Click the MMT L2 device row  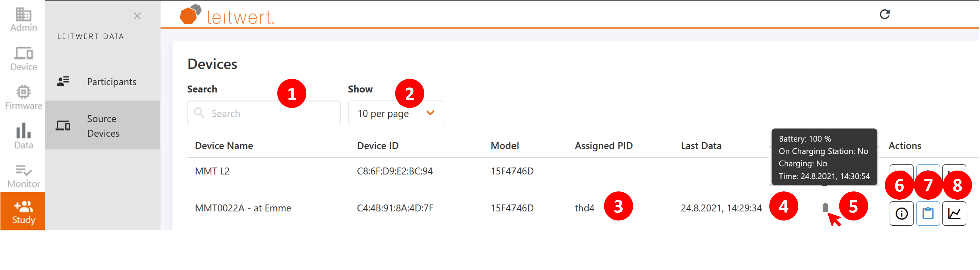[x=212, y=171]
